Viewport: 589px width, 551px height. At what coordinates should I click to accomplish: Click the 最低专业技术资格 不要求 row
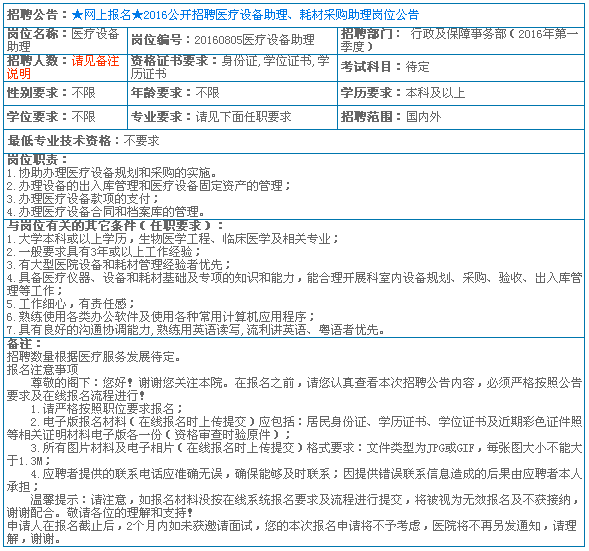(x=294, y=141)
